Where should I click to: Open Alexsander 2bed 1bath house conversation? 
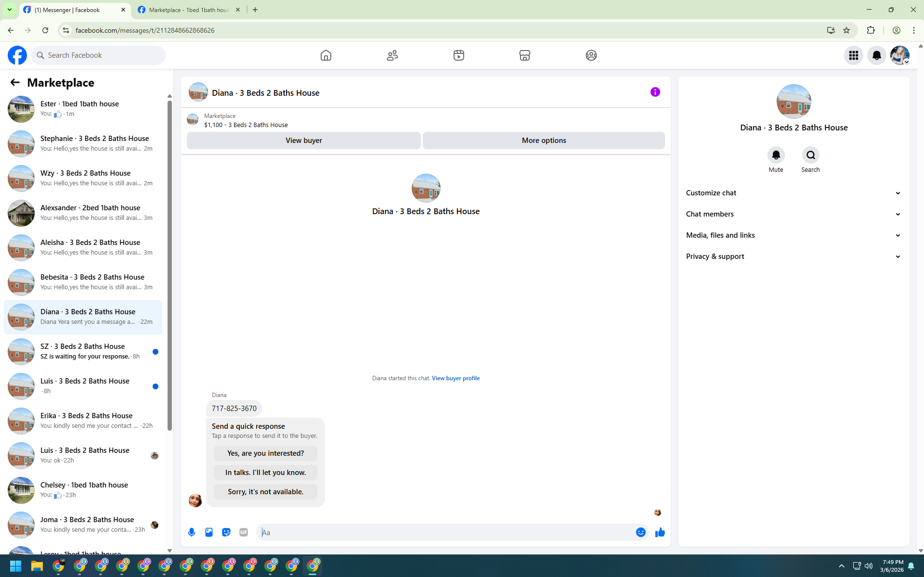click(x=83, y=213)
